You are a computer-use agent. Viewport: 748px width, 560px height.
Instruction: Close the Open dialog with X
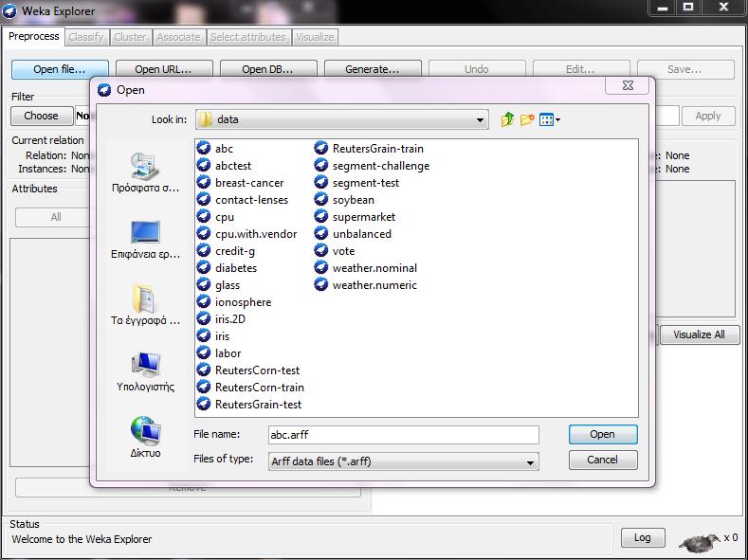point(628,85)
